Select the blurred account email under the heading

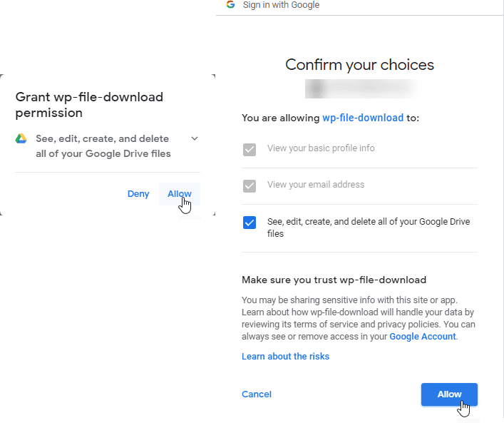coord(360,88)
